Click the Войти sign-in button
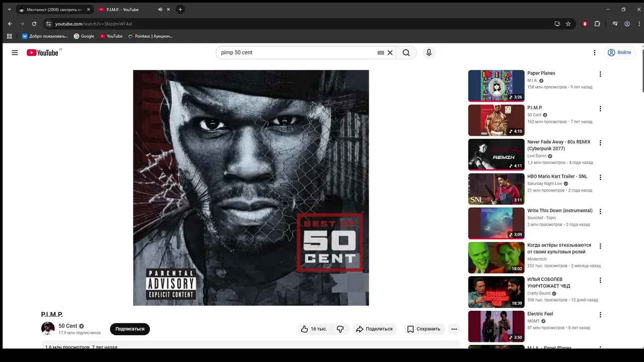Viewport: 644px width, 362px height. 619,53
